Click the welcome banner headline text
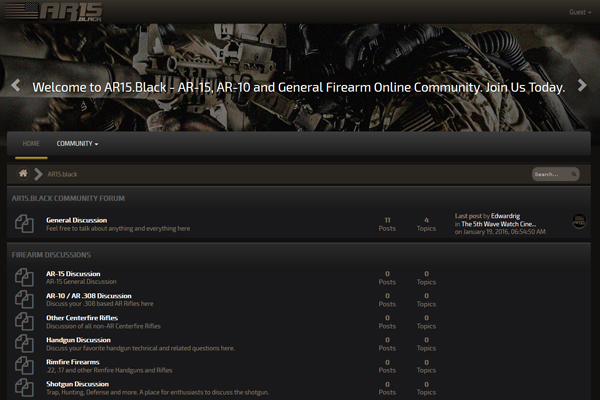600x400 pixels. tap(298, 87)
